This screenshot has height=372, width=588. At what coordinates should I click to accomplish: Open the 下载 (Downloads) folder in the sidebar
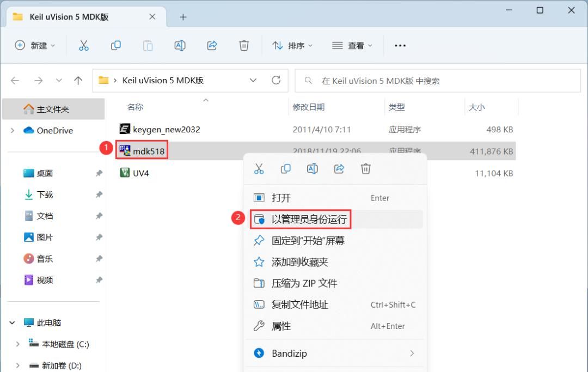point(45,194)
